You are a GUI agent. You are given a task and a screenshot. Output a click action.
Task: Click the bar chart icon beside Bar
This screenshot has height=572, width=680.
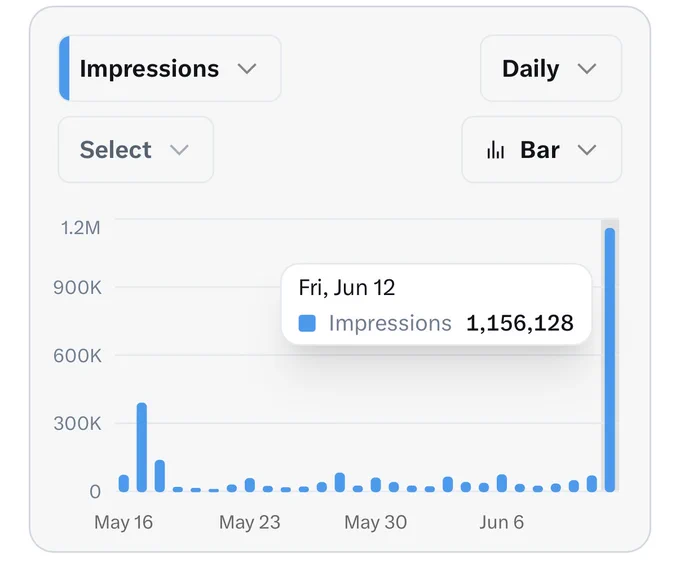click(x=495, y=150)
